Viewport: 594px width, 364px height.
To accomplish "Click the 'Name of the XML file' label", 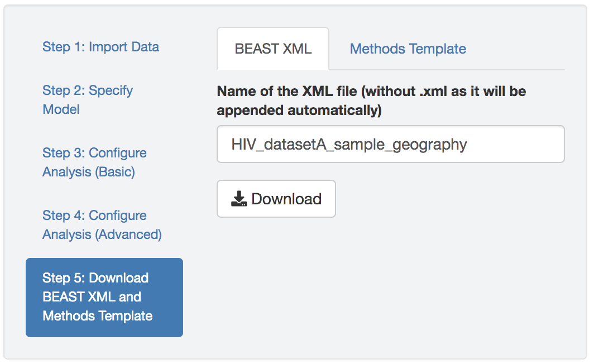I will tap(371, 100).
